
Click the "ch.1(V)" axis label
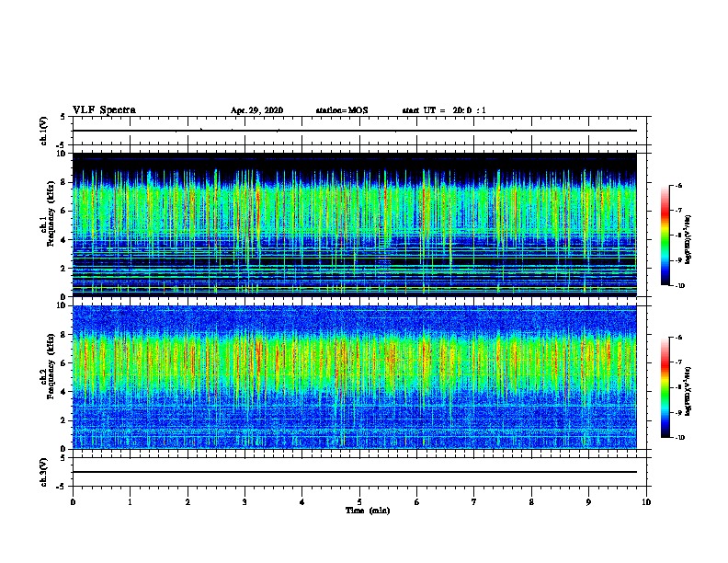coord(43,131)
